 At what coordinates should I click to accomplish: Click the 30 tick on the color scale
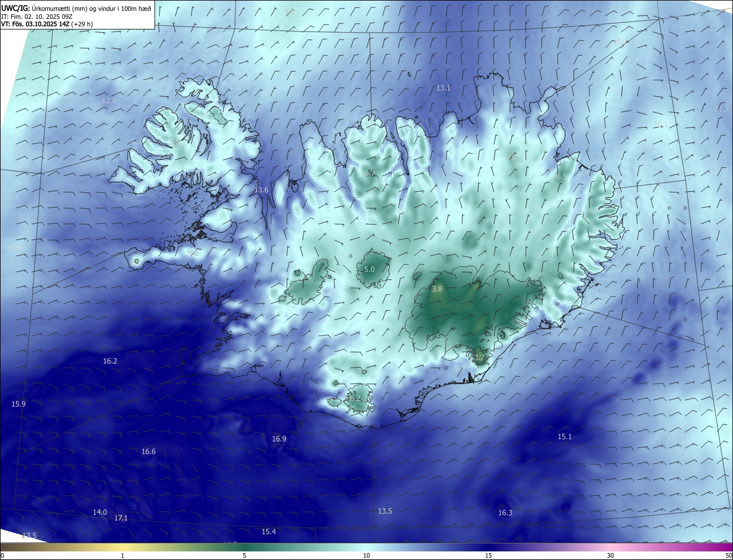coord(610,555)
